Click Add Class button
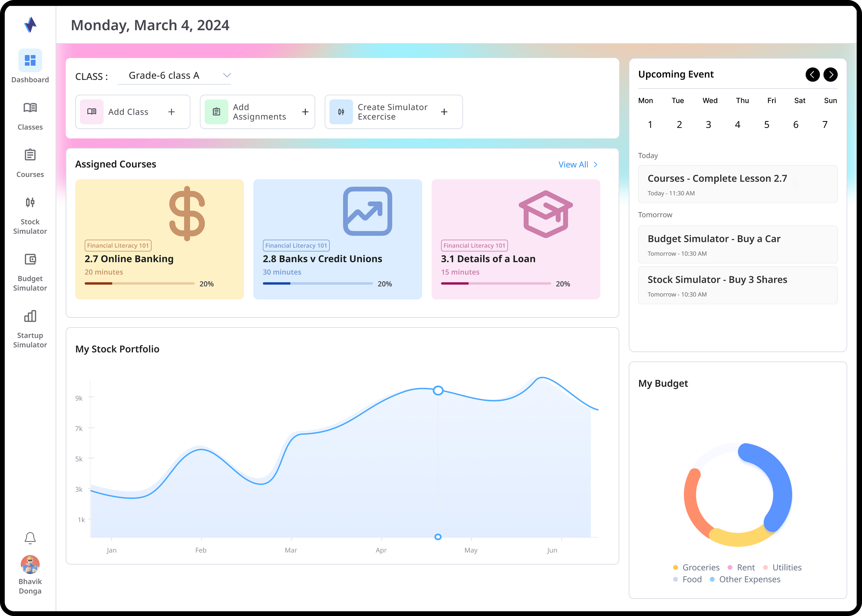 [x=132, y=112]
